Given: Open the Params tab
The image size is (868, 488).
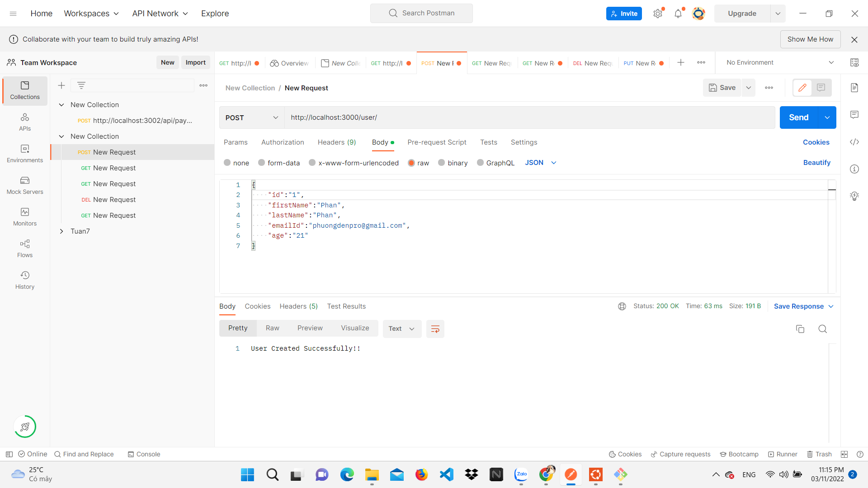Looking at the screenshot, I should pos(236,142).
